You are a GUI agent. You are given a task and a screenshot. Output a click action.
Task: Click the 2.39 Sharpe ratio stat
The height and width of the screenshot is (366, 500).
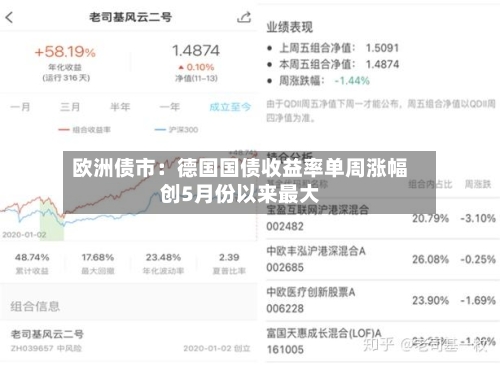tap(229, 257)
